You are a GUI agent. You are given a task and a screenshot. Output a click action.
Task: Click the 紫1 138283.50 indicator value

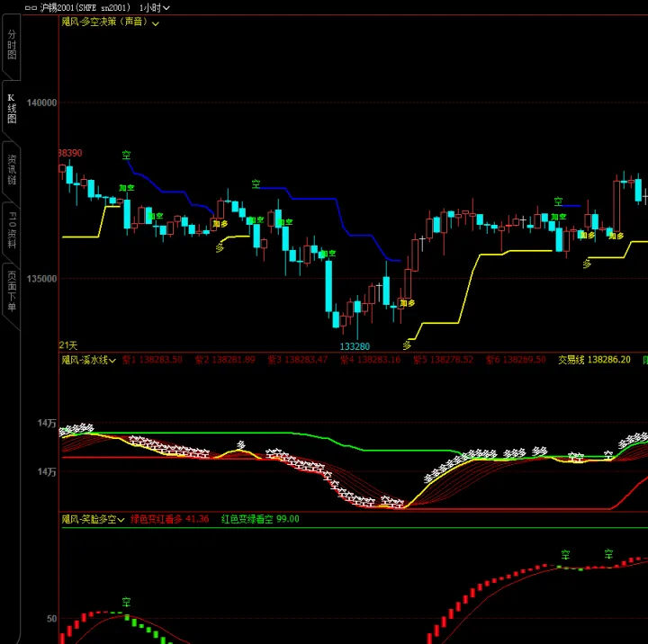(152, 360)
